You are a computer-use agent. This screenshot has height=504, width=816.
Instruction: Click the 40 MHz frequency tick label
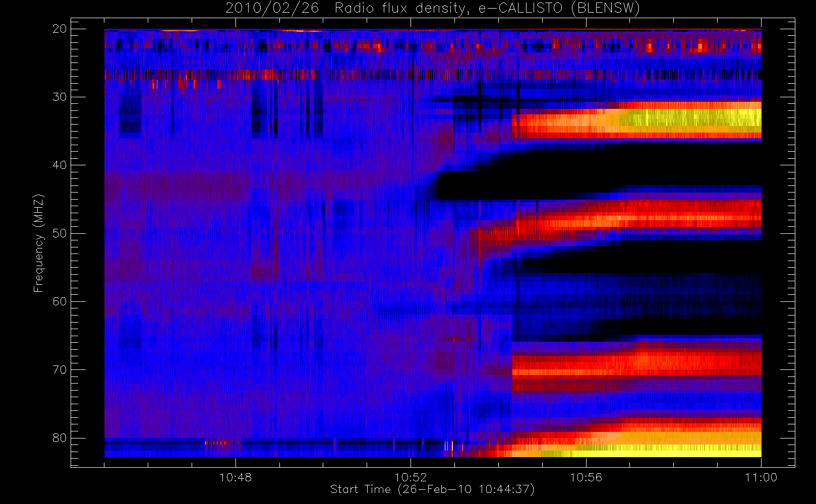60,165
